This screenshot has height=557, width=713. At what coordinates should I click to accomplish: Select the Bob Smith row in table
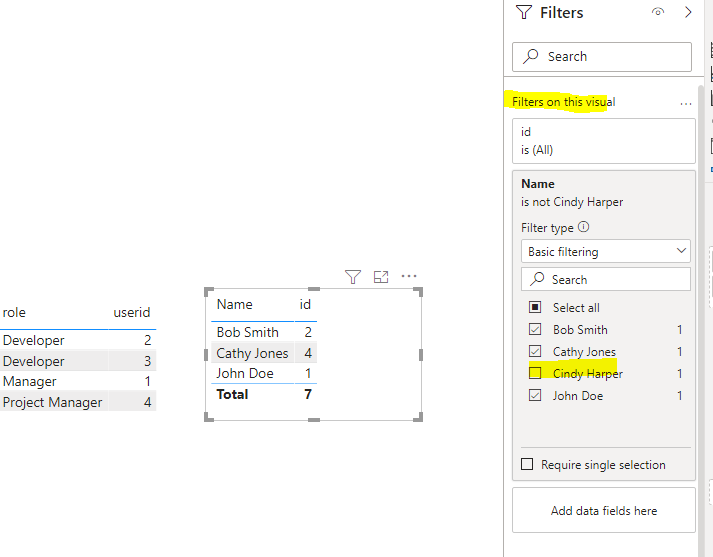pyautogui.click(x=264, y=332)
